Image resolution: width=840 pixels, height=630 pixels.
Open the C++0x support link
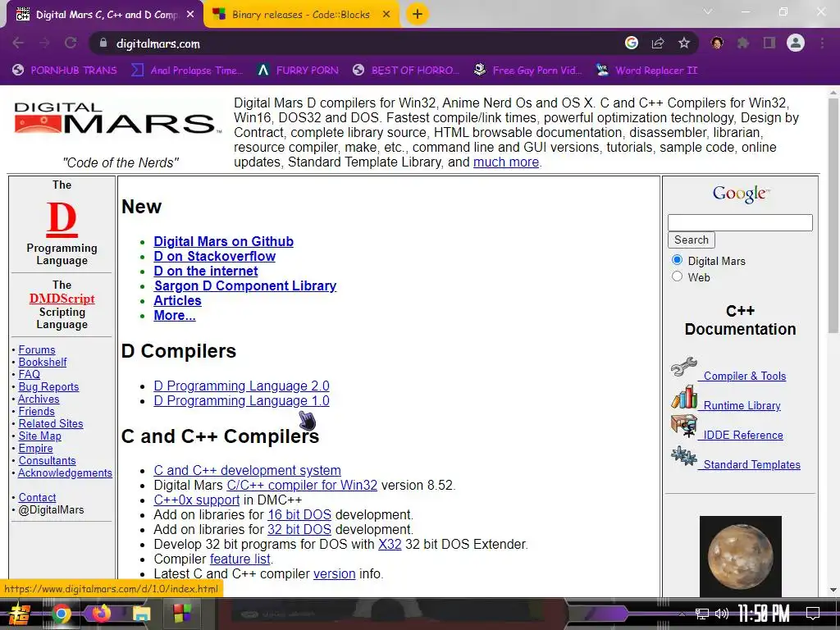click(x=197, y=500)
